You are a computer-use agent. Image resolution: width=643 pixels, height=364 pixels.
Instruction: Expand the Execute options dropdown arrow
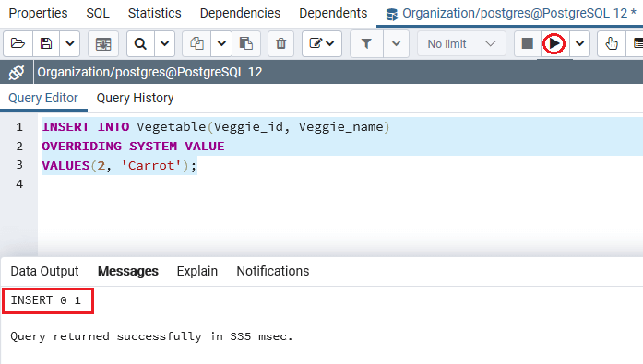click(579, 43)
